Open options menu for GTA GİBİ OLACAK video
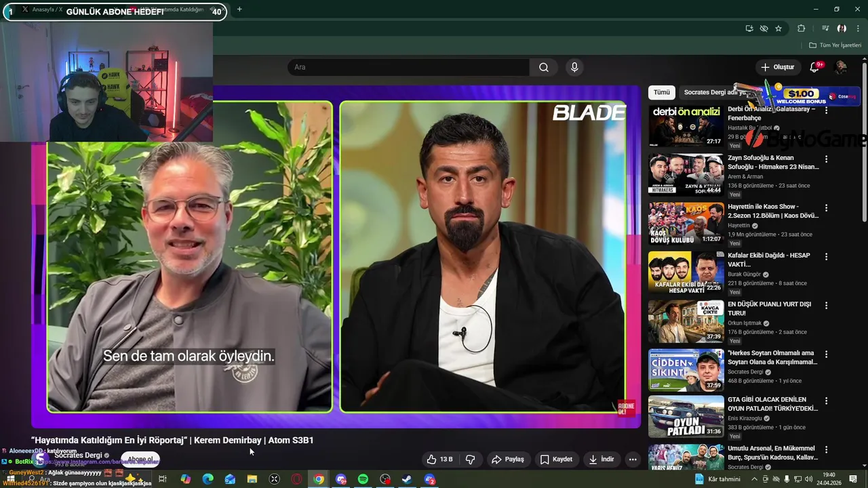The height and width of the screenshot is (488, 868). (x=826, y=401)
